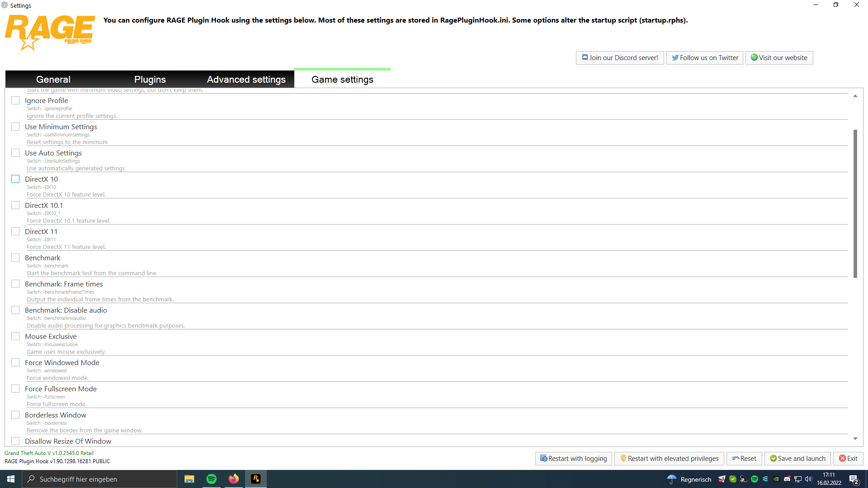
Task: Switch to the Advanced settings tab
Action: [x=246, y=80]
